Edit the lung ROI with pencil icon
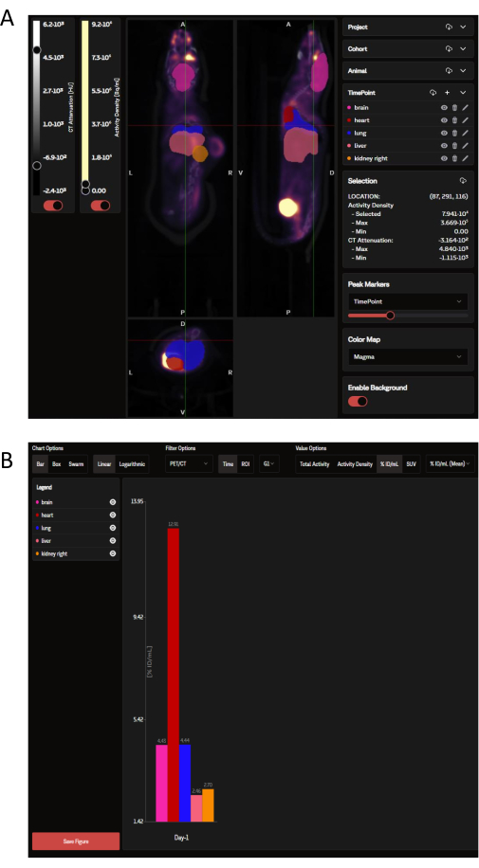479x868 pixels. pyautogui.click(x=465, y=133)
